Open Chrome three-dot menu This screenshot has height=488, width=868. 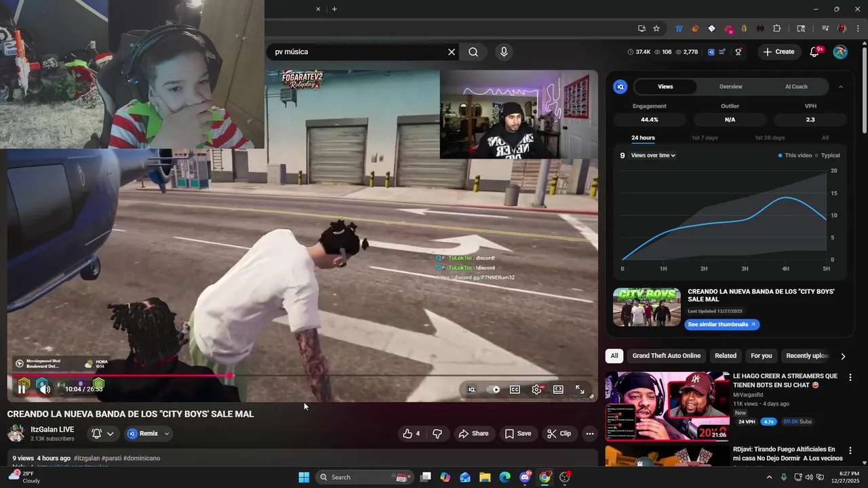click(x=856, y=28)
